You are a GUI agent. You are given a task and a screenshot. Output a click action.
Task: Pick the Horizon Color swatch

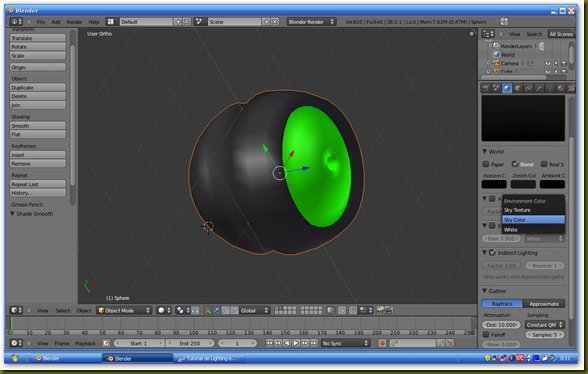[494, 184]
